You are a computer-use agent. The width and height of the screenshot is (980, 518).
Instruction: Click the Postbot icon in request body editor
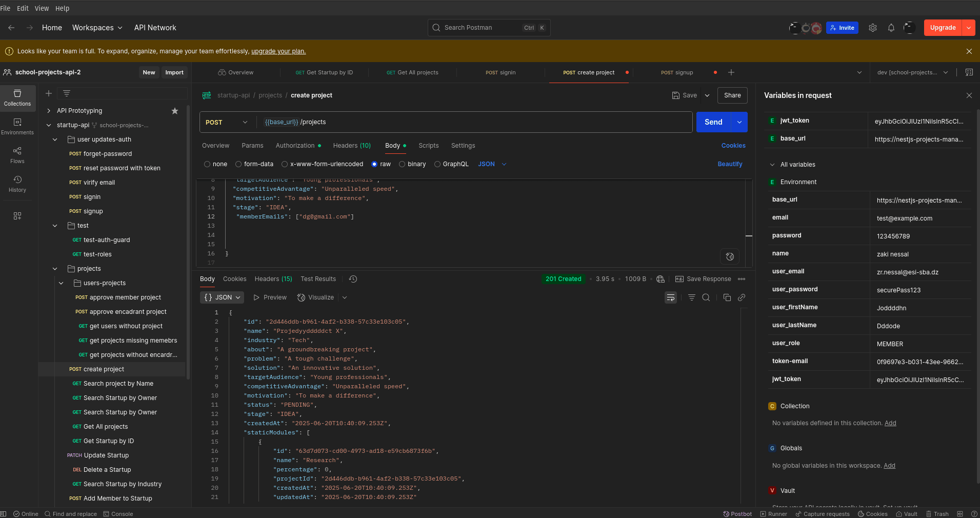pyautogui.click(x=730, y=256)
